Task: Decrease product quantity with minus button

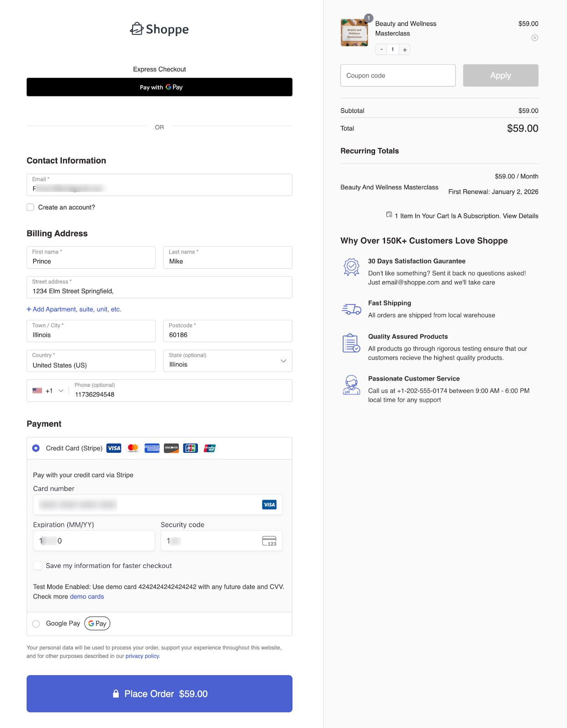Action: pyautogui.click(x=381, y=50)
